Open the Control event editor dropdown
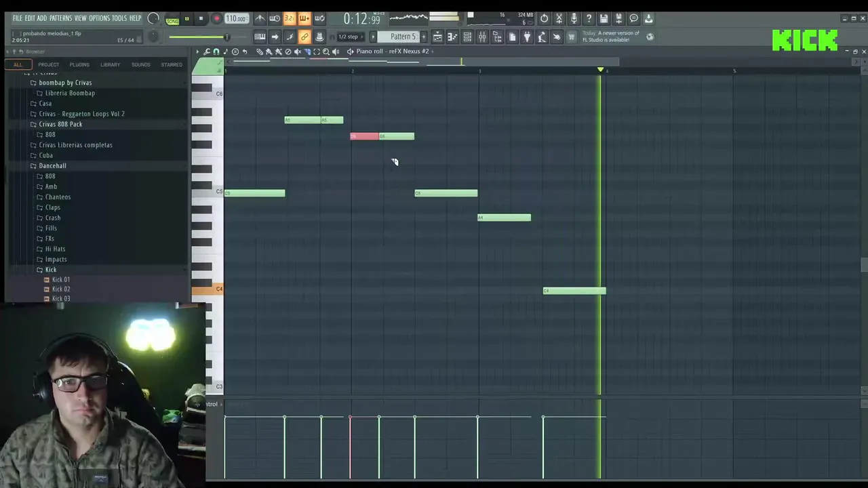 point(212,405)
